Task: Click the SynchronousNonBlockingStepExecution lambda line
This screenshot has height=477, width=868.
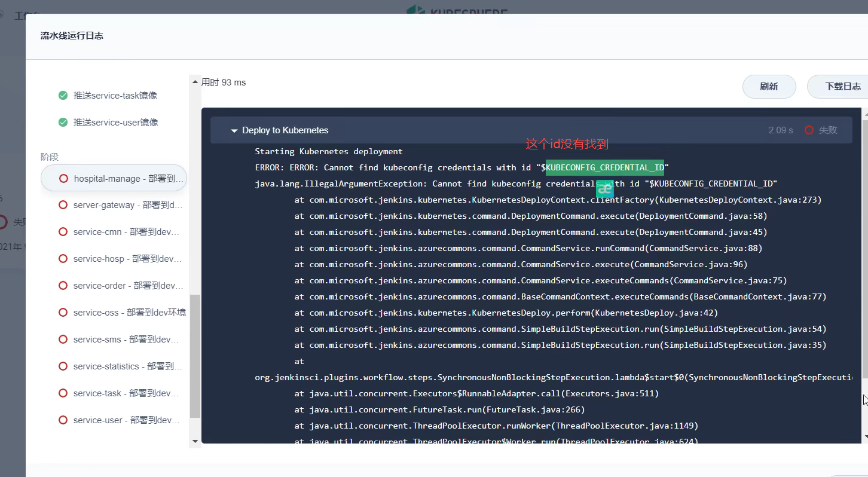Action: (x=554, y=378)
